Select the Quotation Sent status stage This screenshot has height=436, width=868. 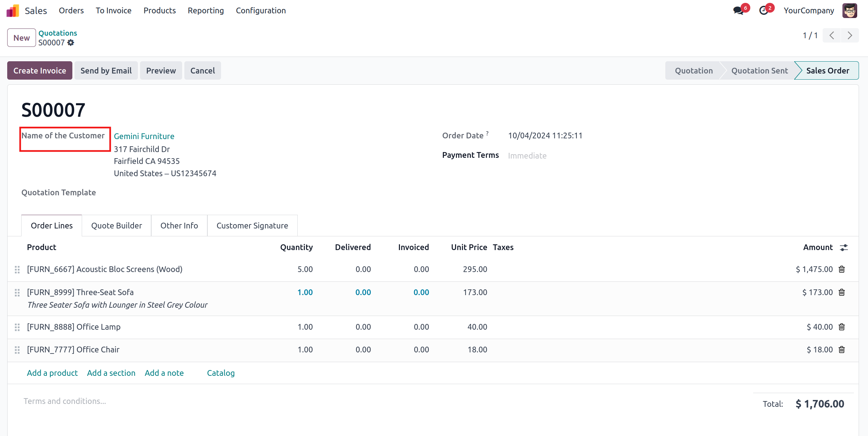pos(759,71)
